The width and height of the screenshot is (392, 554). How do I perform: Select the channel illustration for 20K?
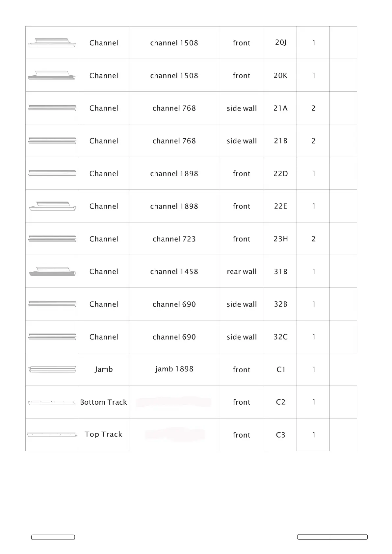click(52, 76)
